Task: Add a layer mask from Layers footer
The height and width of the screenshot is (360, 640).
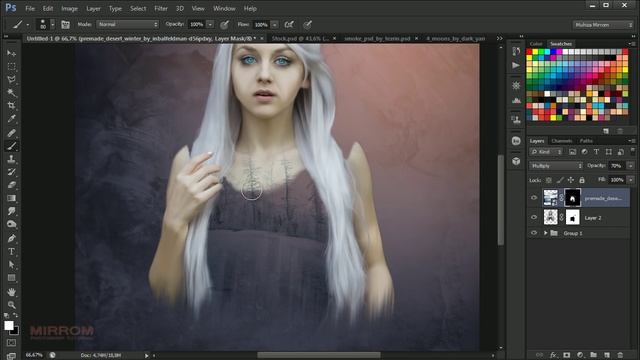Action: point(567,355)
